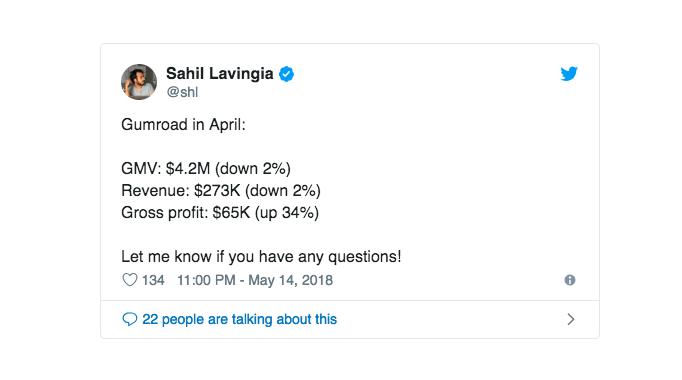Like the tweet with the heart icon
The width and height of the screenshot is (682, 380).
[x=130, y=280]
